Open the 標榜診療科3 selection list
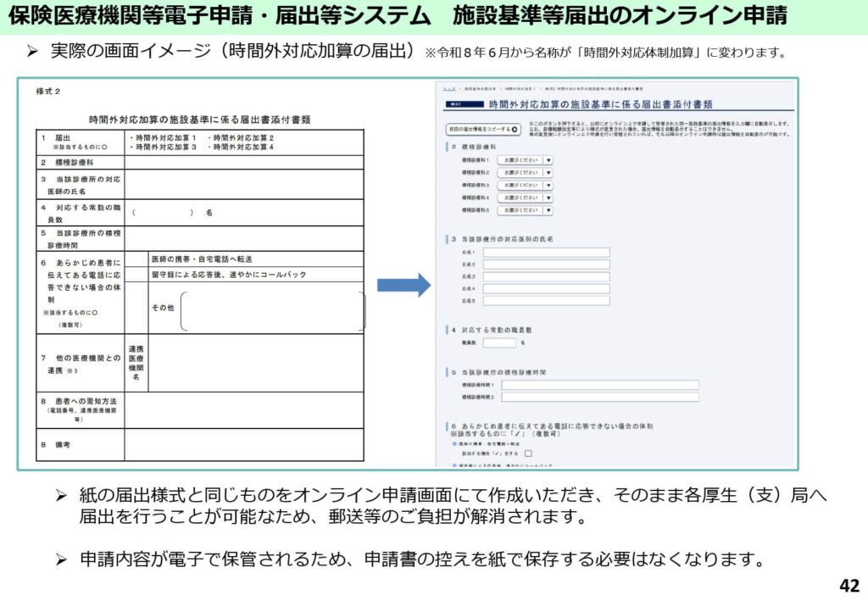Viewport: 868px width, 601px height. tap(525, 185)
